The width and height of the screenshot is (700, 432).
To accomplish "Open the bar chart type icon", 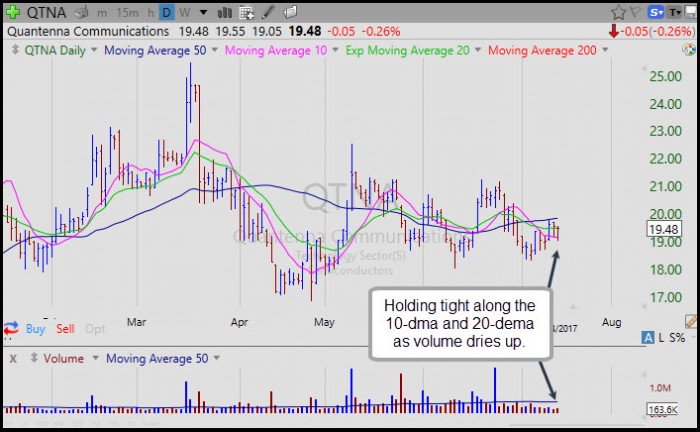I will coord(225,12).
